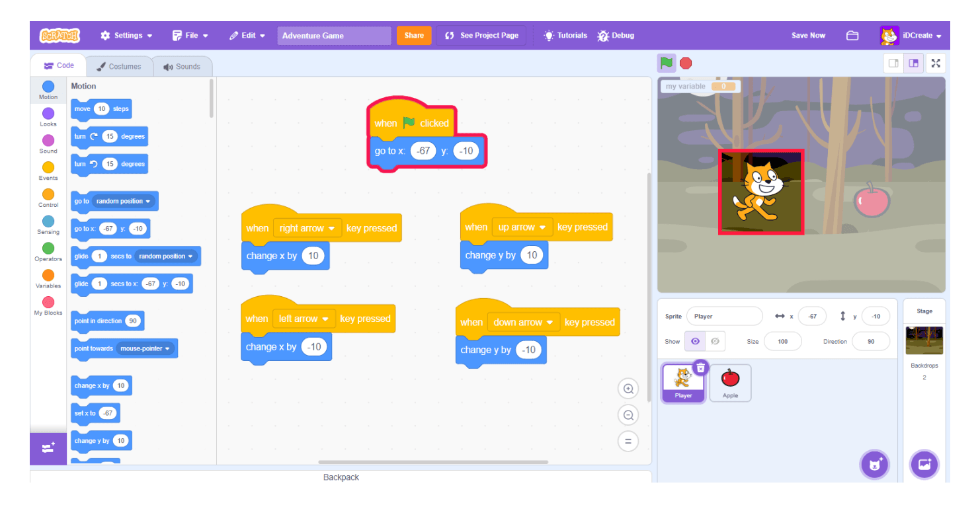
Task: Click the Share button
Action: [414, 36]
